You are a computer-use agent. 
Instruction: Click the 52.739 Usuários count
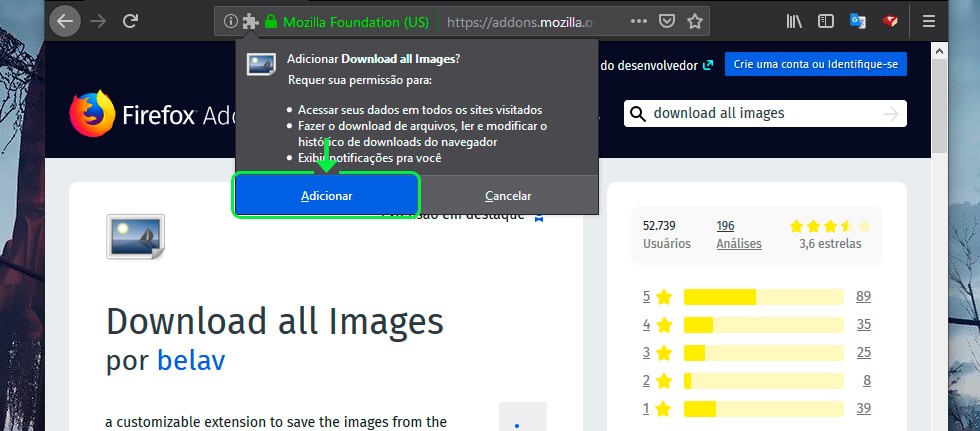(x=667, y=235)
